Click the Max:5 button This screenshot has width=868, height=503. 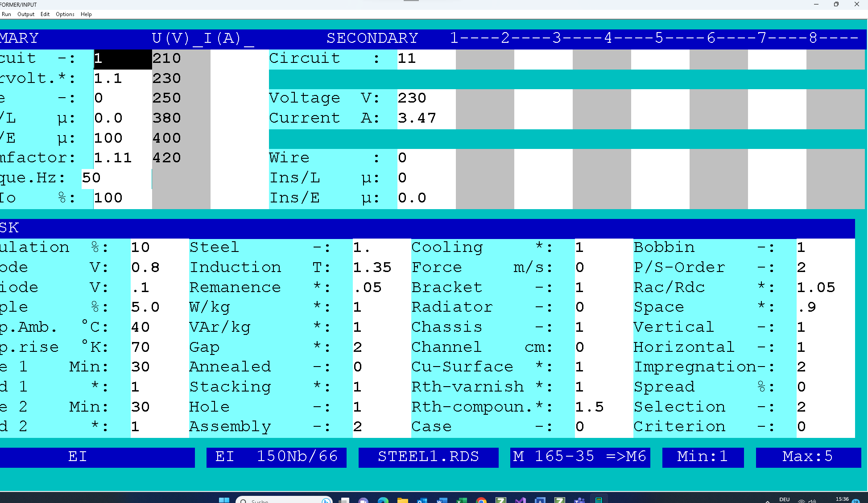(808, 457)
